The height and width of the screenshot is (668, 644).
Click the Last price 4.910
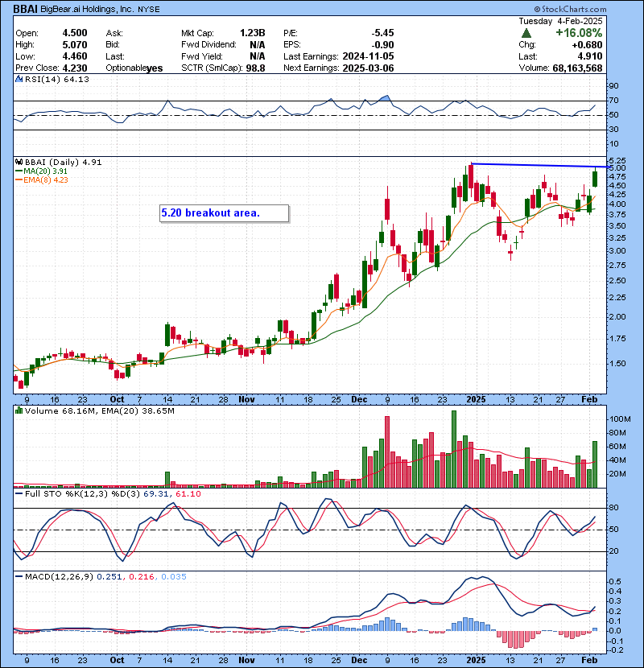coord(590,56)
